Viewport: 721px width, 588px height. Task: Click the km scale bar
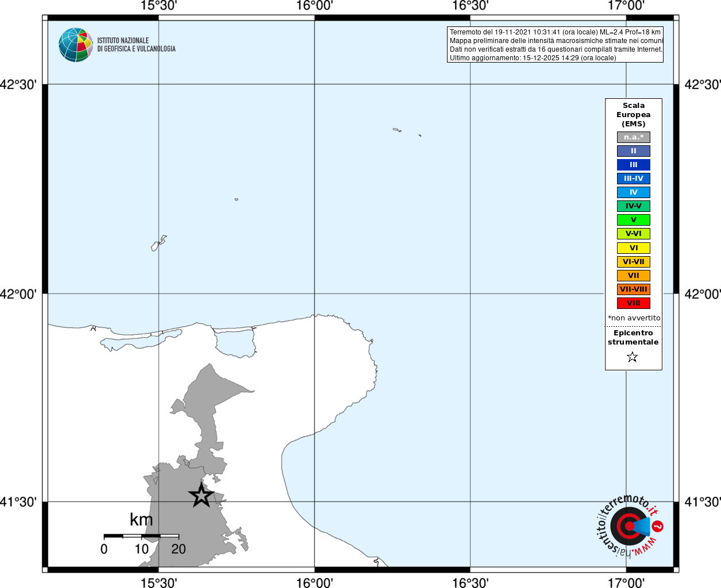pyautogui.click(x=141, y=536)
